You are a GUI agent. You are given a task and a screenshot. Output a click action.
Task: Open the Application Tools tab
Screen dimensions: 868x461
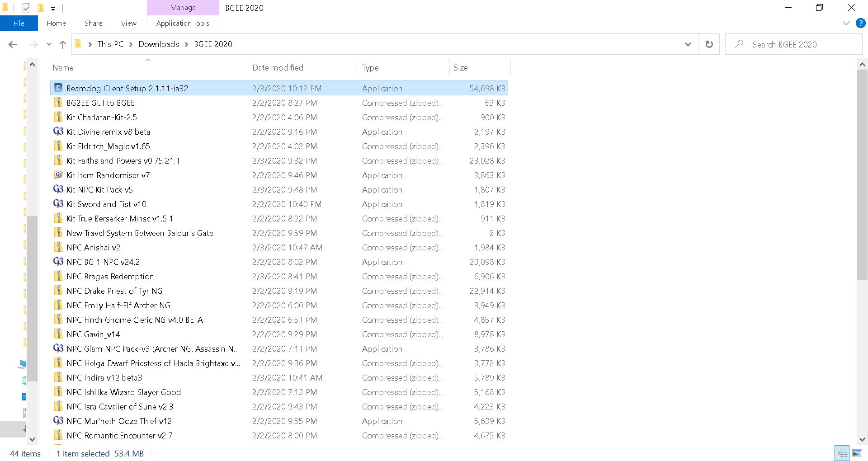tap(183, 23)
